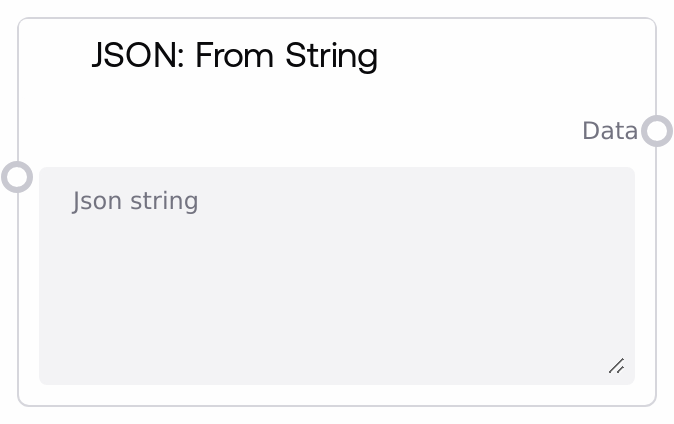Activate the gray ring socket at the left edge
This screenshot has height=424, width=674.
click(x=17, y=177)
